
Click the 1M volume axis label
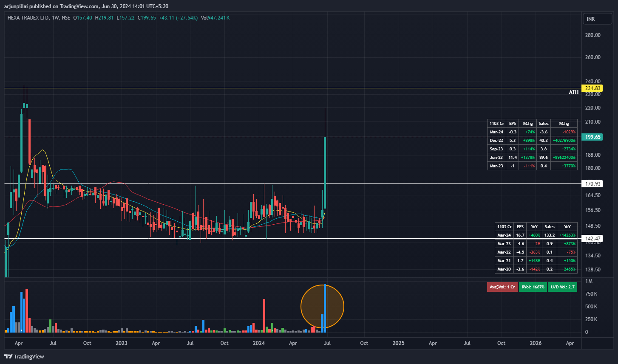point(589,281)
